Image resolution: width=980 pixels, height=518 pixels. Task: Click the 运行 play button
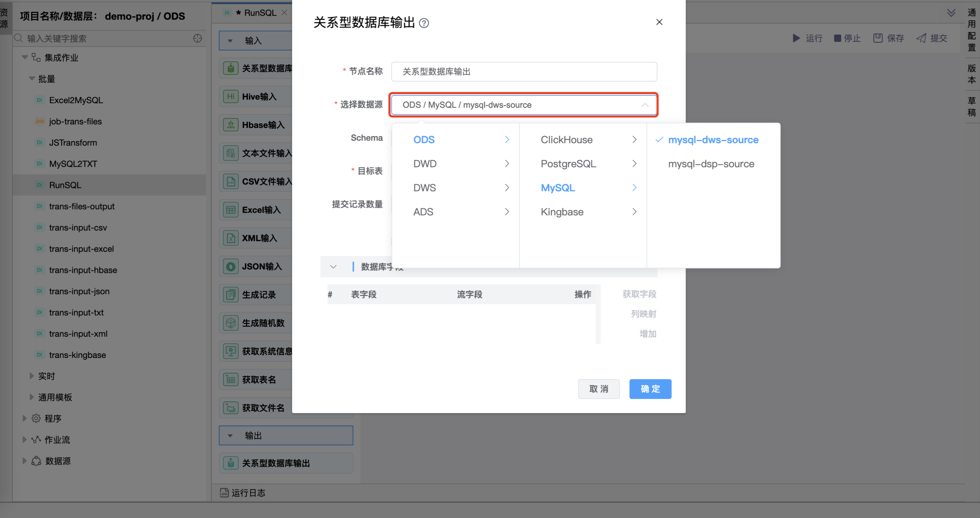[796, 38]
